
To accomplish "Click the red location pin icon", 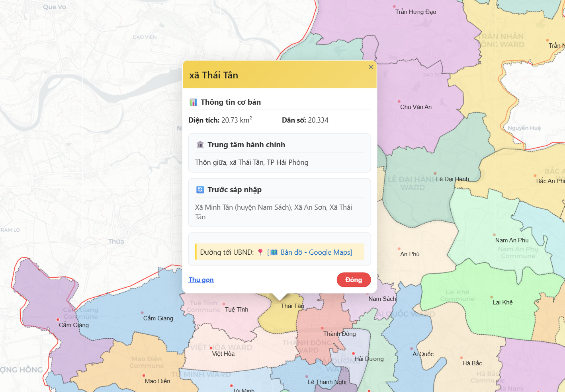I will pos(260,252).
